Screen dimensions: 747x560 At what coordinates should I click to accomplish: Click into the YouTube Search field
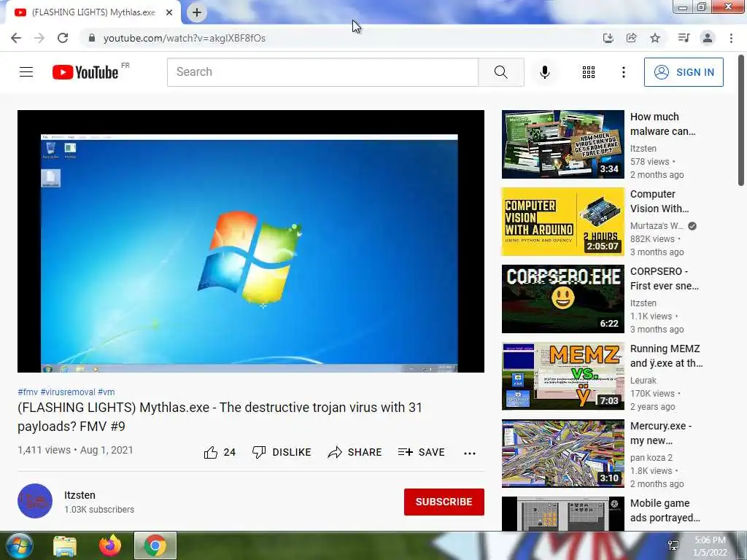tap(322, 72)
